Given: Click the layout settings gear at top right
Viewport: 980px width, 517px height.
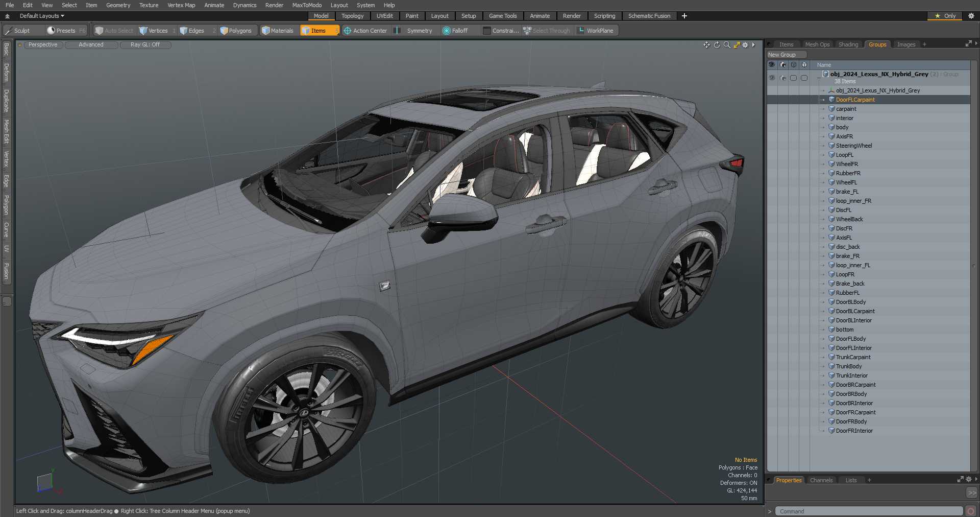Looking at the screenshot, I should [x=971, y=16].
